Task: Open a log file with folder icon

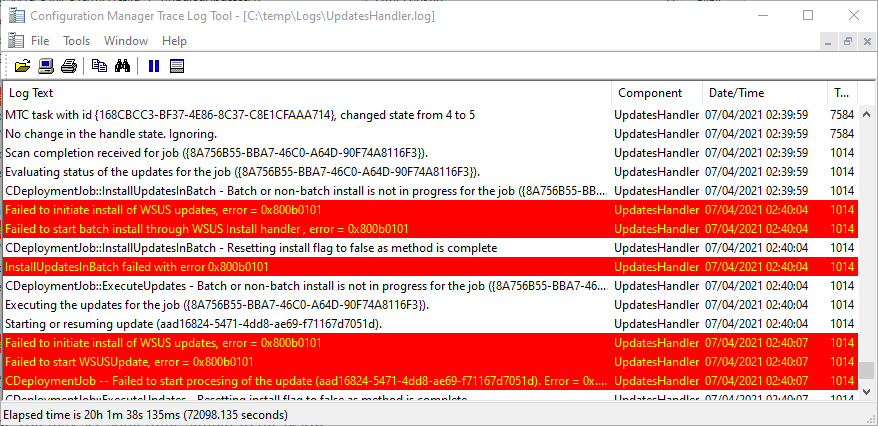Action: [x=22, y=66]
